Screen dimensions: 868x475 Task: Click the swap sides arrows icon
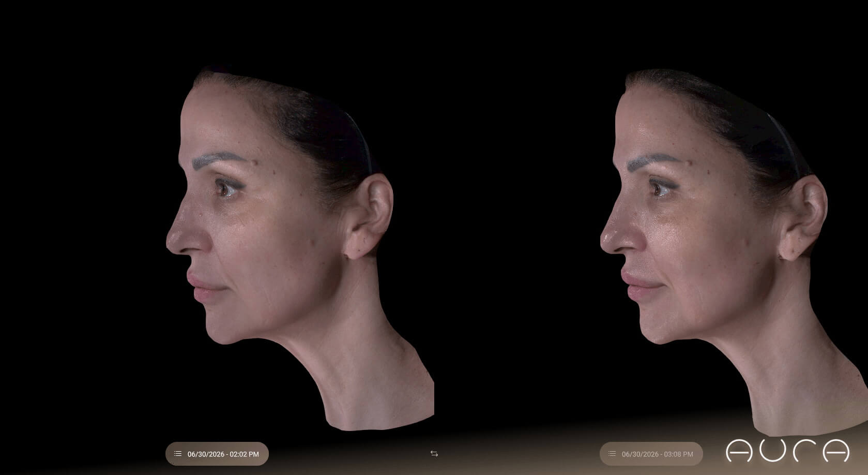click(x=434, y=454)
